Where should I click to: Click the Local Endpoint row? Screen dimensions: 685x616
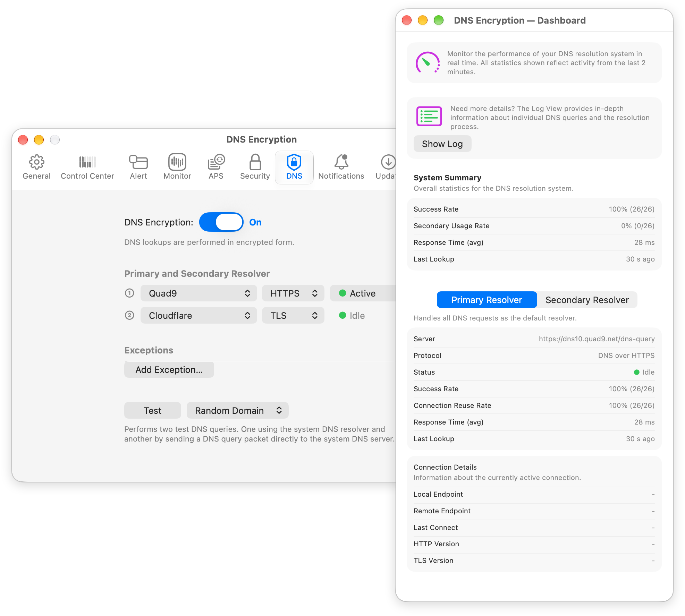click(x=534, y=494)
